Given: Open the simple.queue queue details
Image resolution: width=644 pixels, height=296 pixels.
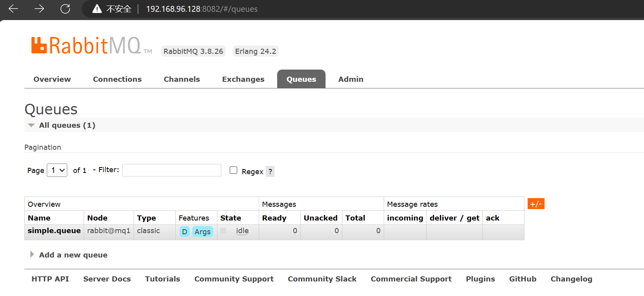Looking at the screenshot, I should point(54,230).
